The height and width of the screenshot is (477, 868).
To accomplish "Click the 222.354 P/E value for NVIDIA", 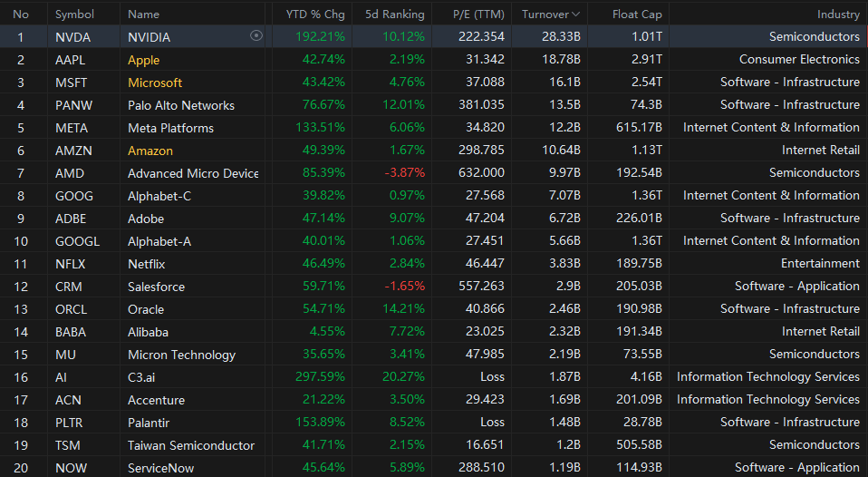I will [482, 37].
